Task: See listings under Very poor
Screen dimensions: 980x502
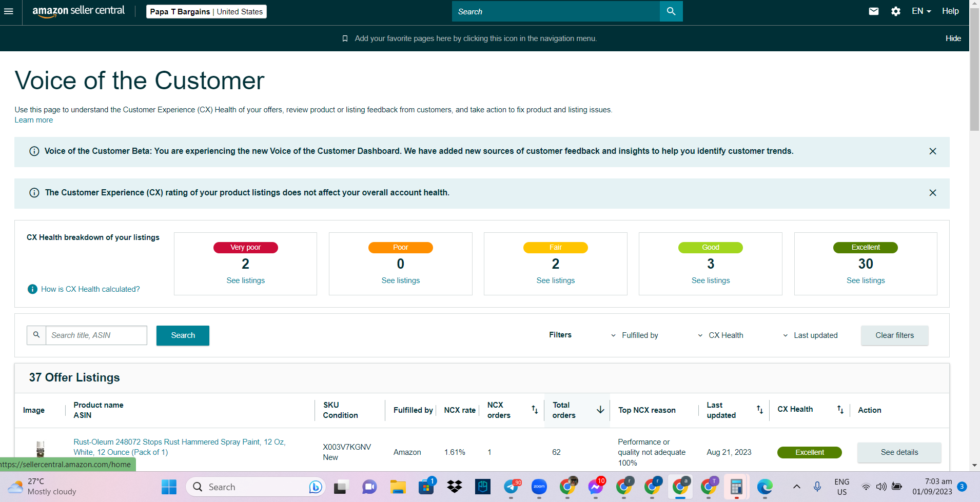Action: pyautogui.click(x=246, y=280)
